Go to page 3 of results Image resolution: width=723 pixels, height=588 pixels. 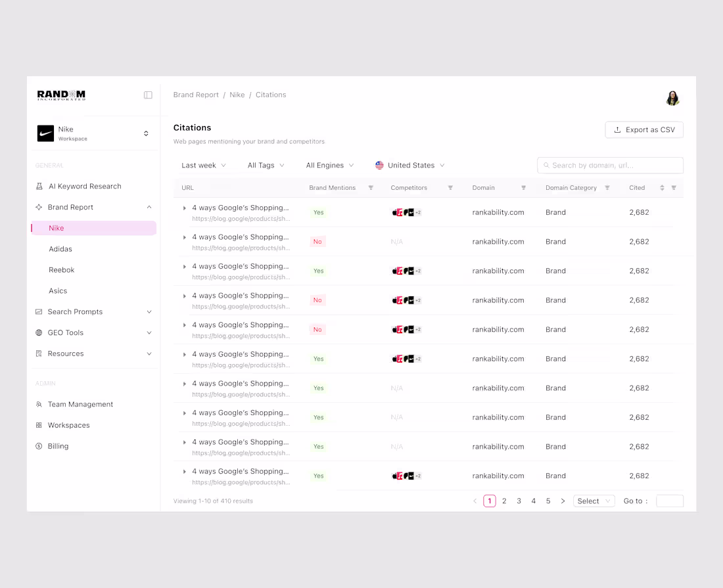click(519, 501)
